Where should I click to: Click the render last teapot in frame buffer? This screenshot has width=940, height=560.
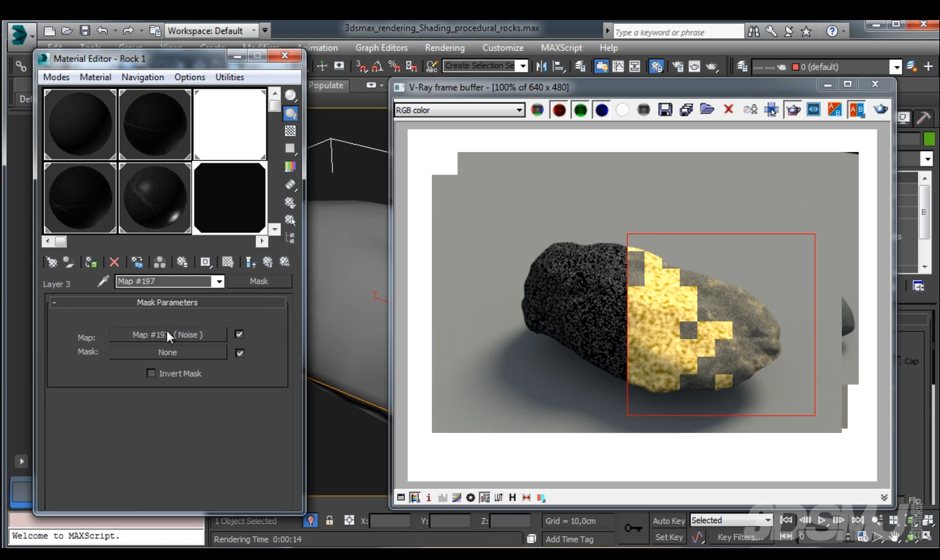click(881, 110)
